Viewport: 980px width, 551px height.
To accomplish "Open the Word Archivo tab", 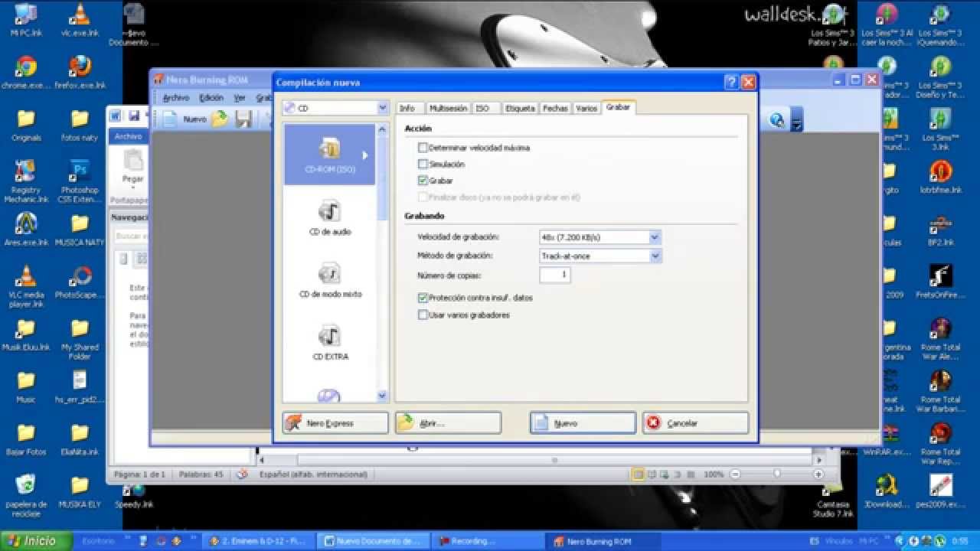I will [128, 136].
